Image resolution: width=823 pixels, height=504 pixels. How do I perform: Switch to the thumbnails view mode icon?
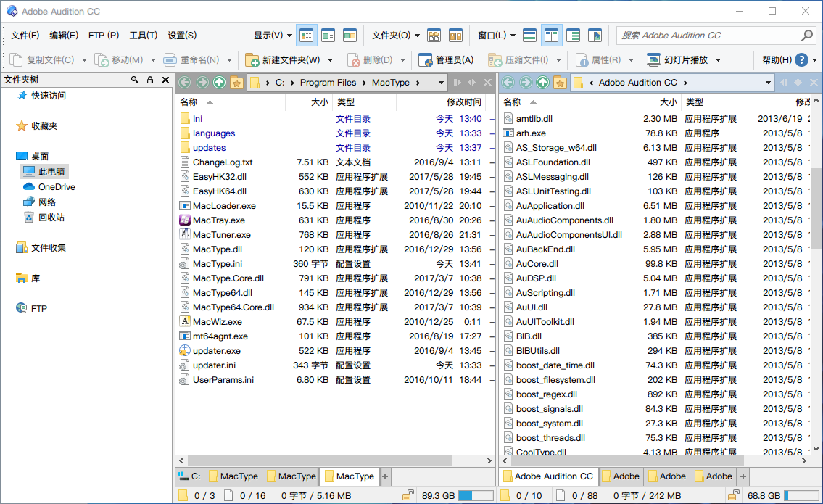[x=350, y=36]
